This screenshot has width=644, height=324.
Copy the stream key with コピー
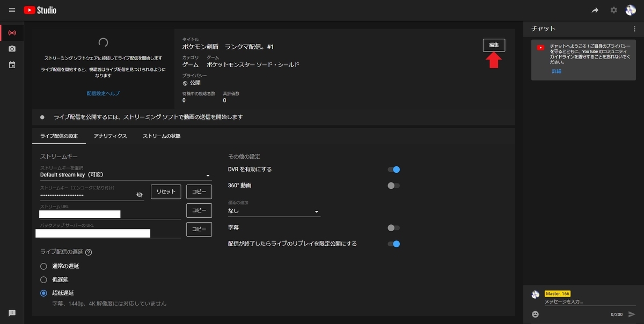click(x=199, y=192)
